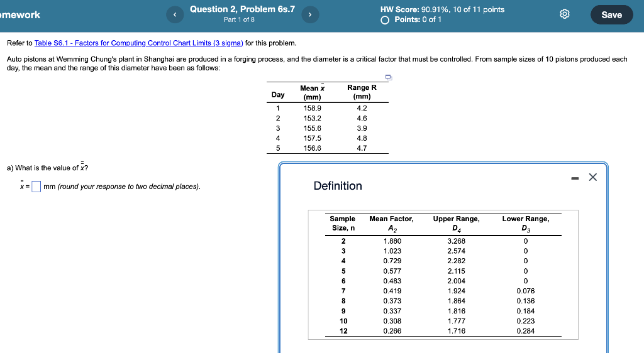The image size is (644, 353).
Task: Click the Sample Size n column header
Action: click(x=343, y=224)
